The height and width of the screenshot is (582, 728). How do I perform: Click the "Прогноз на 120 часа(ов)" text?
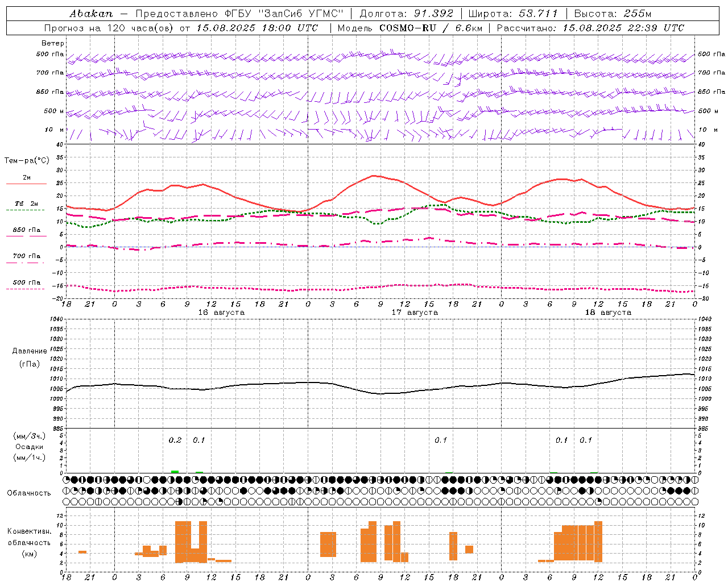110,28
